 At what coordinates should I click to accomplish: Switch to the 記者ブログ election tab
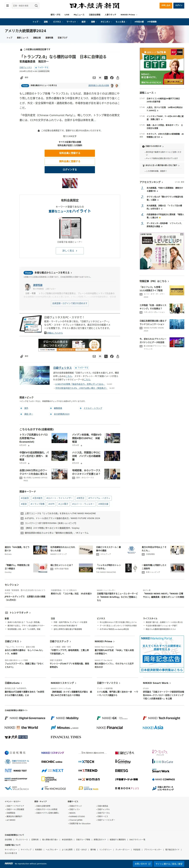pos(63,37)
